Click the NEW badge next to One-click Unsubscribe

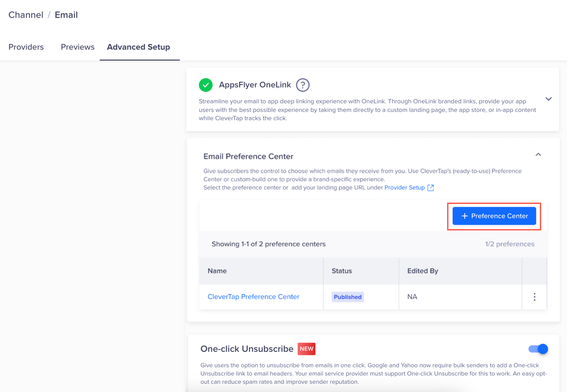pyautogui.click(x=306, y=349)
